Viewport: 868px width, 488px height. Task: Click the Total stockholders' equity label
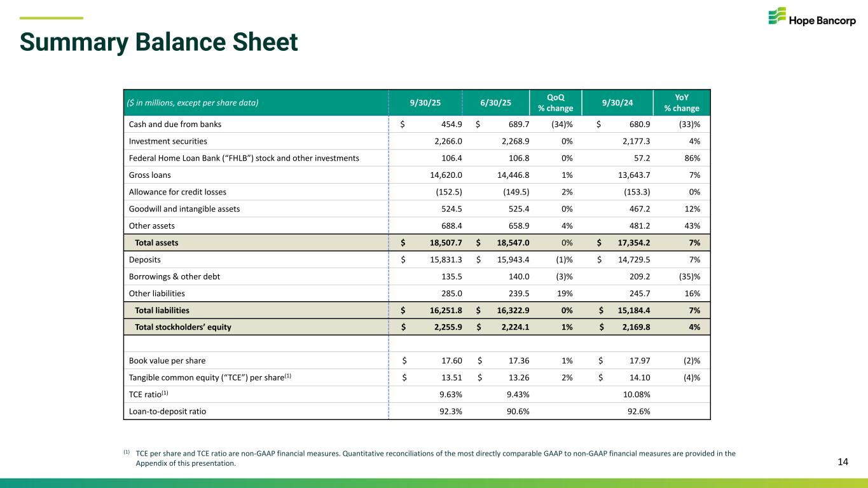(x=183, y=327)
